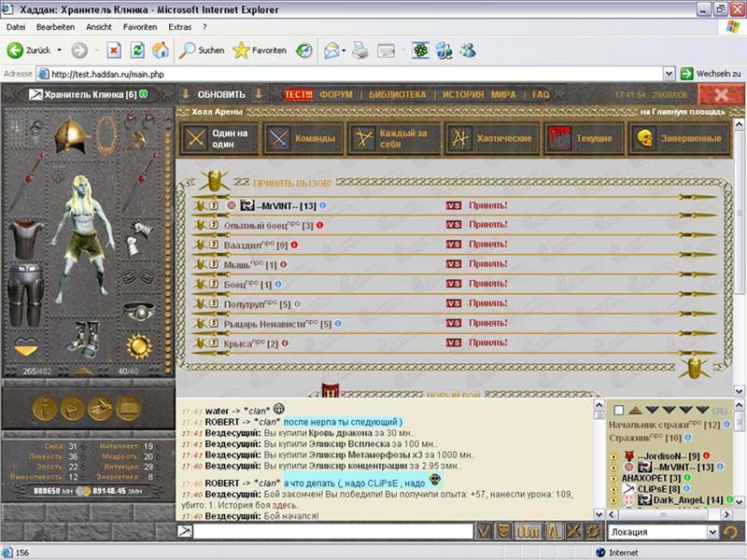
Task: Open the address bar dropdown arrow
Action: pos(669,74)
